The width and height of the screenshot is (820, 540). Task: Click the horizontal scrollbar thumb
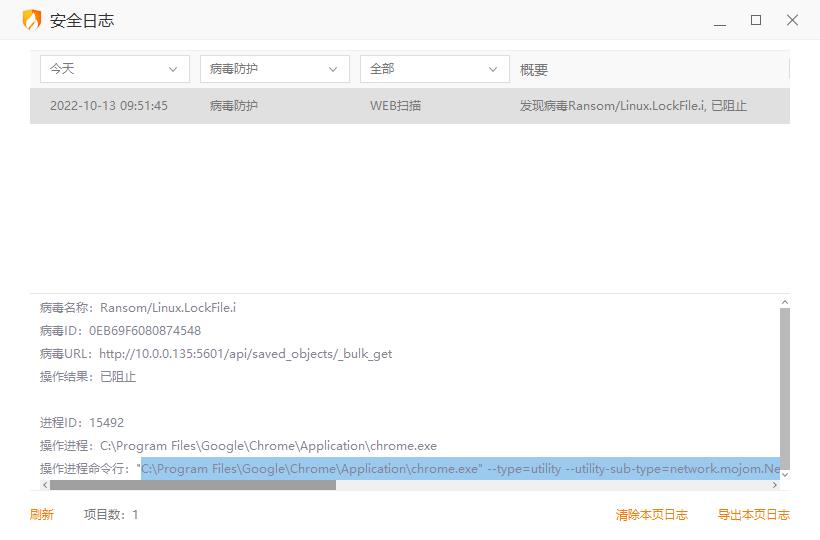coord(193,485)
